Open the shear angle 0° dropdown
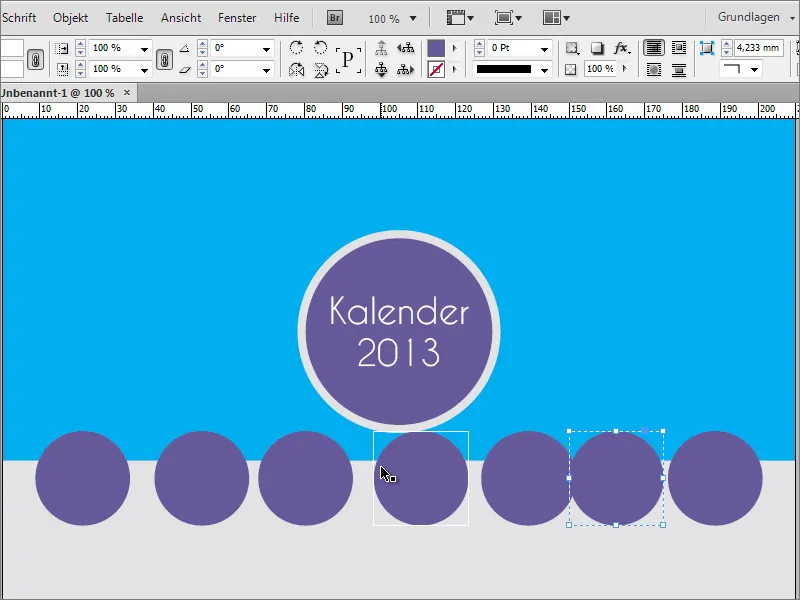800x600 pixels. (266, 69)
